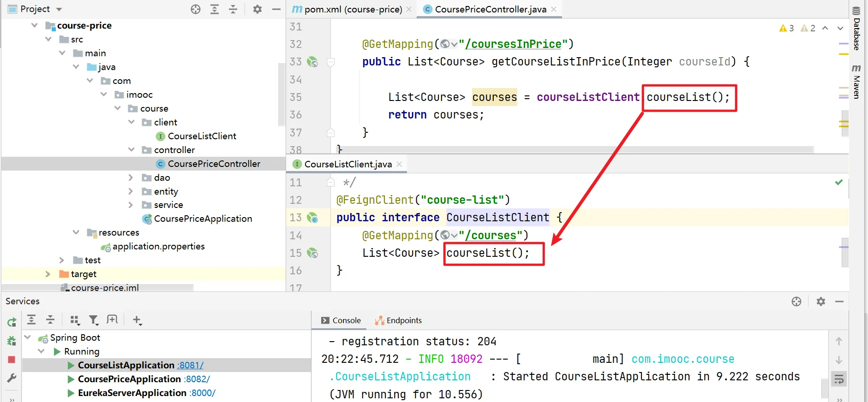Toggle soft-wrap in the console

(x=838, y=379)
